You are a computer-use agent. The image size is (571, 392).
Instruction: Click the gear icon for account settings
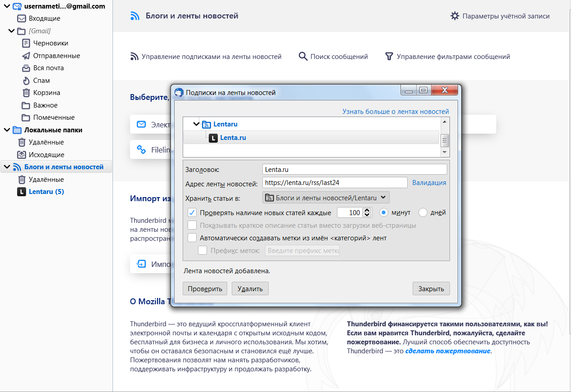[455, 16]
